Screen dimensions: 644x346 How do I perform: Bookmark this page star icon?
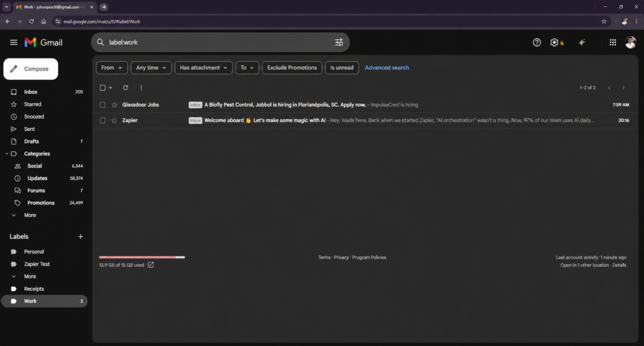click(604, 21)
